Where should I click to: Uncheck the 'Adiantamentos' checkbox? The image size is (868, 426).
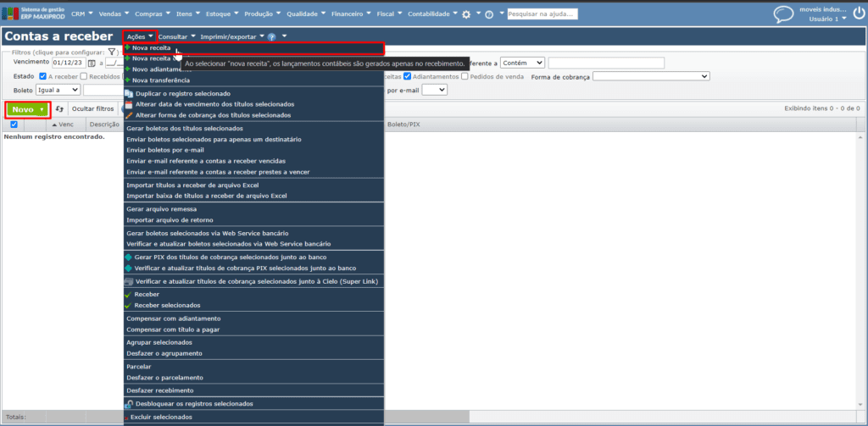pos(407,76)
